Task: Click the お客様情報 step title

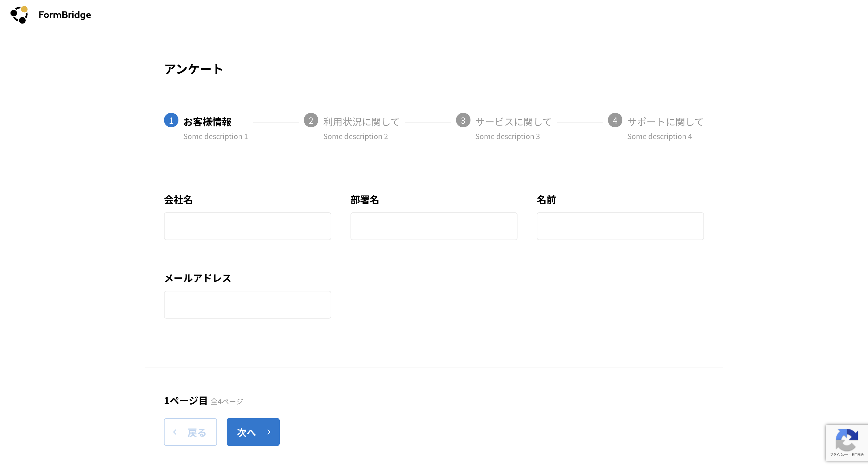Action: tap(207, 122)
